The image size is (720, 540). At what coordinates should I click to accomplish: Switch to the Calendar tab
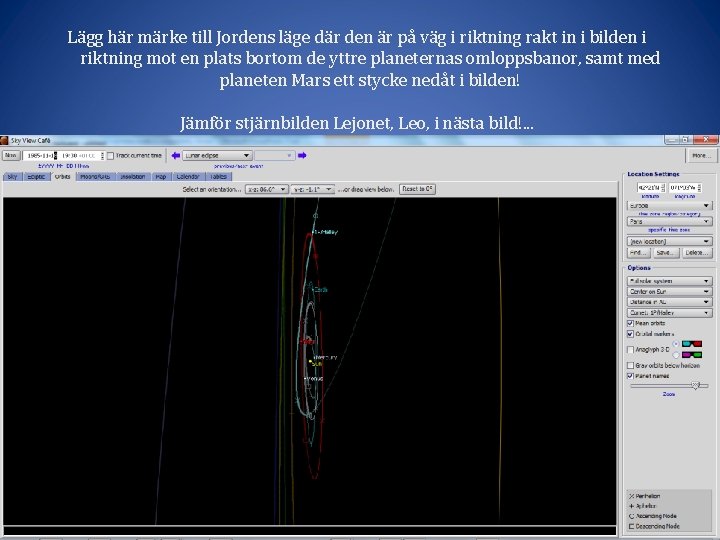pyautogui.click(x=188, y=177)
